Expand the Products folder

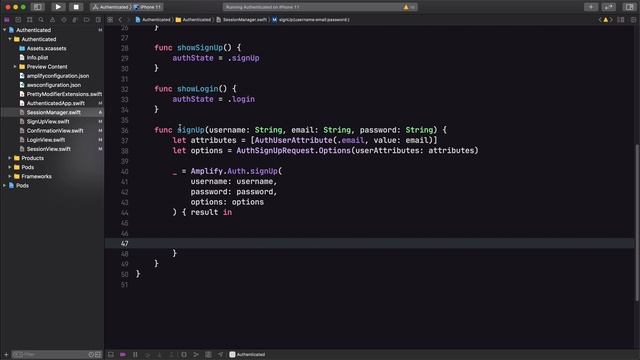pos(10,158)
